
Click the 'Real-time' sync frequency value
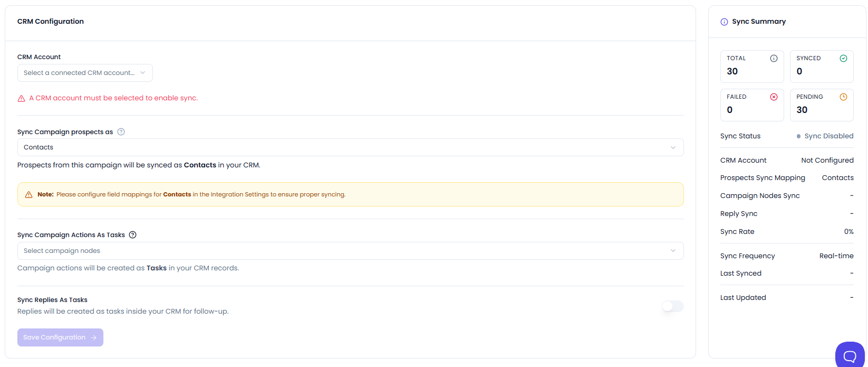(x=836, y=256)
